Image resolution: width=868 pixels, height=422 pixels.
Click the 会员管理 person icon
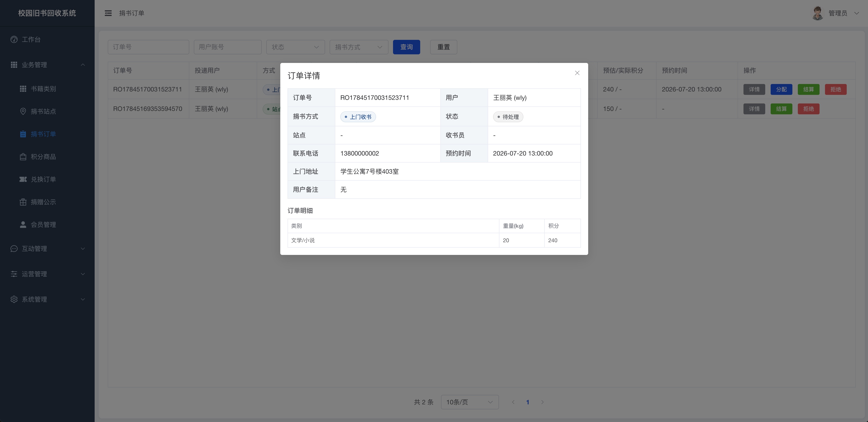(23, 225)
